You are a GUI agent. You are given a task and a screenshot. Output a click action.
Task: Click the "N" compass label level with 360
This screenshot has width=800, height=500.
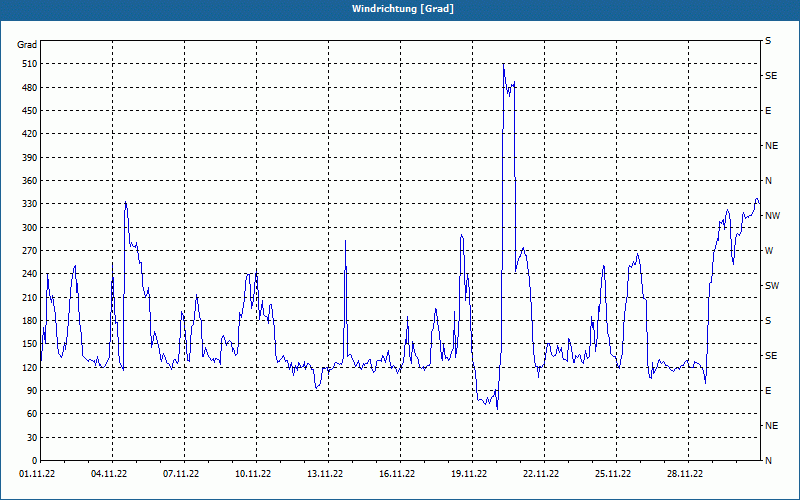point(768,181)
